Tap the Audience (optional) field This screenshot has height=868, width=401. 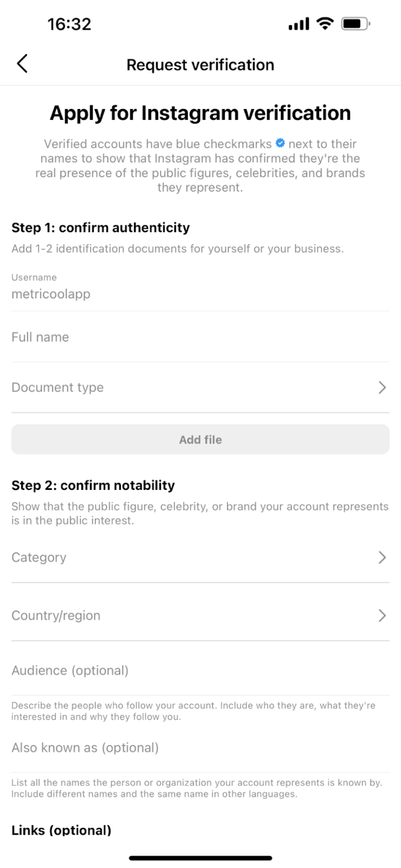200,671
